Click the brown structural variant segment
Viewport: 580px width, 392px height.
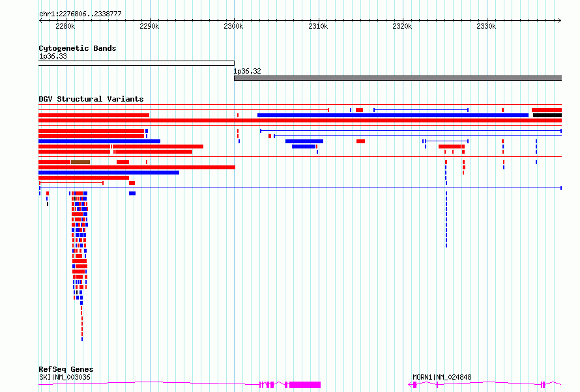tap(81, 162)
